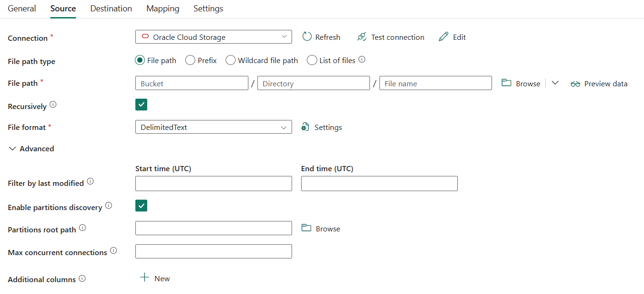Select the Prefix radio button

tap(190, 60)
